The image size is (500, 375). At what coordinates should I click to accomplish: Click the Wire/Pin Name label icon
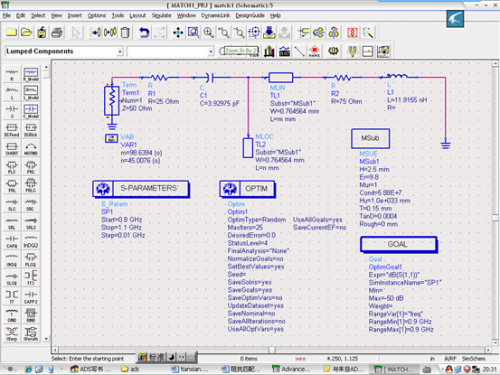point(314,51)
